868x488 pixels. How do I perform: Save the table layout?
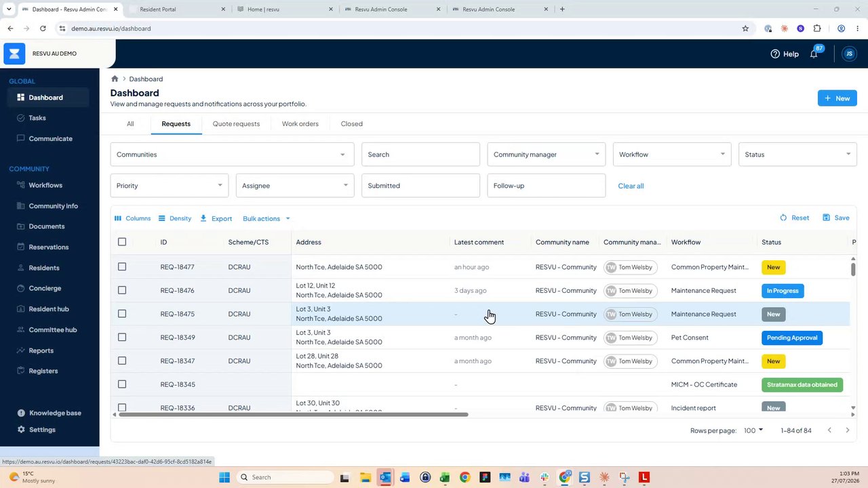click(x=835, y=218)
